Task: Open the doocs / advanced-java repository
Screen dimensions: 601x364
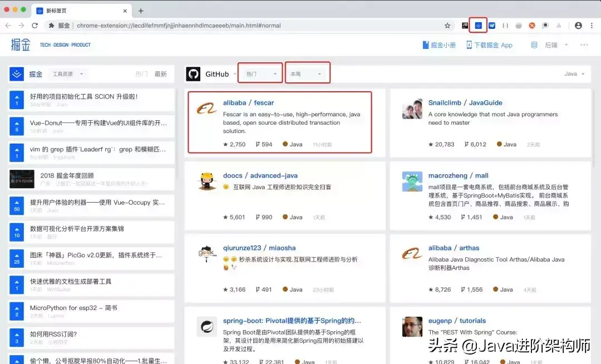Action: [260, 175]
